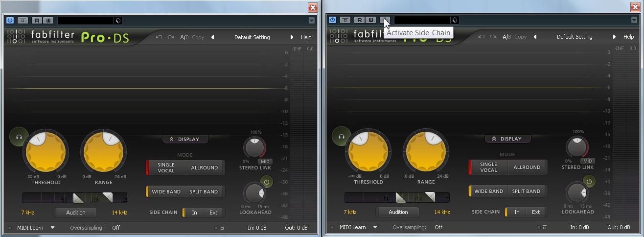This screenshot has height=237, width=644.
Task: Toggle A/B state in left window
Action: pos(184,37)
